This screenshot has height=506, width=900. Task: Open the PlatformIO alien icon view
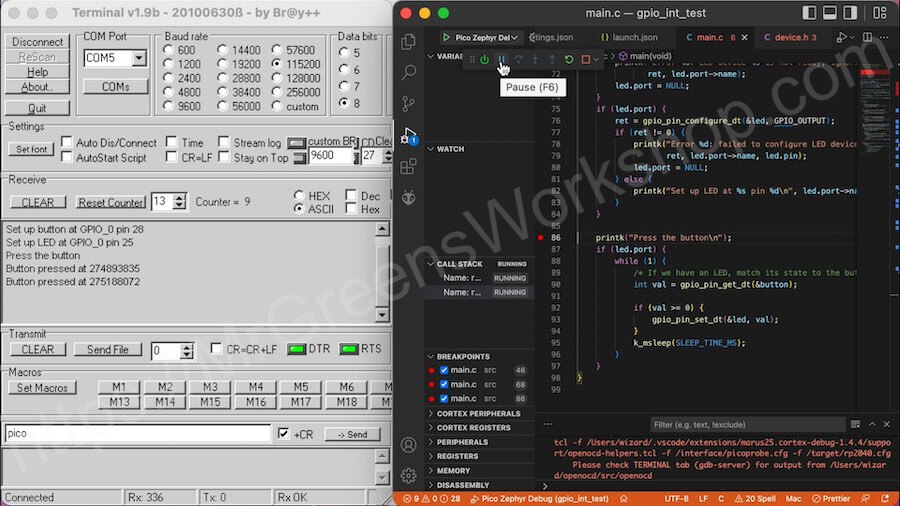409,198
